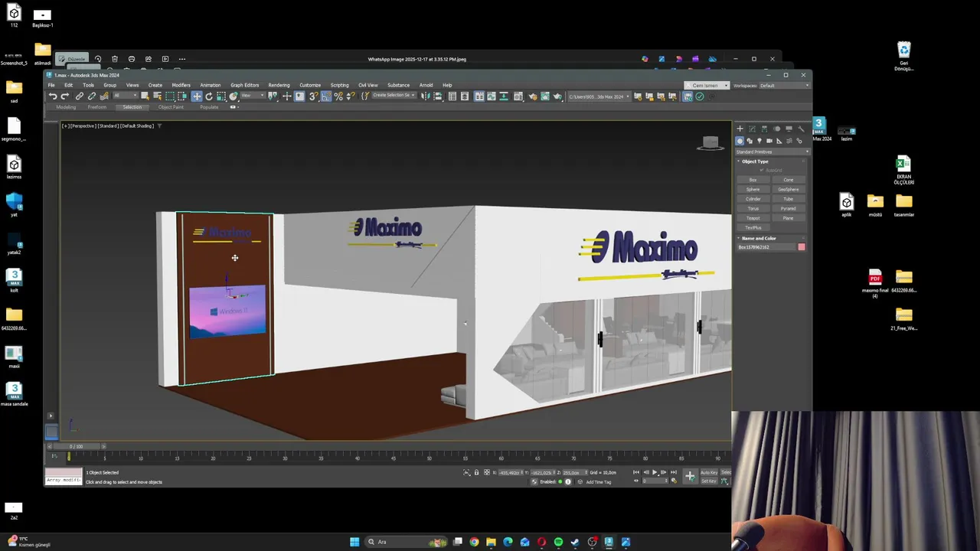Open the Hierarchy panel tab icon
980x551 pixels.
tap(764, 129)
